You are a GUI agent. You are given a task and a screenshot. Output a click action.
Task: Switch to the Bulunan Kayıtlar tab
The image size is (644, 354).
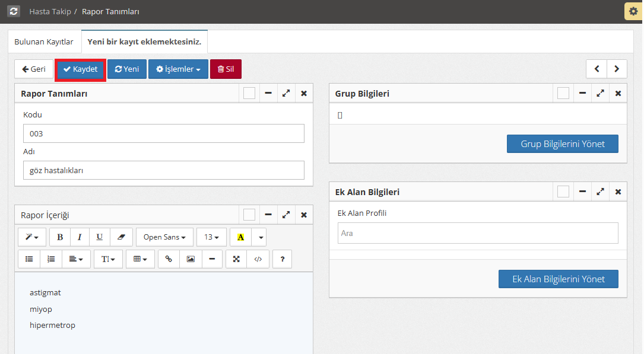[44, 42]
